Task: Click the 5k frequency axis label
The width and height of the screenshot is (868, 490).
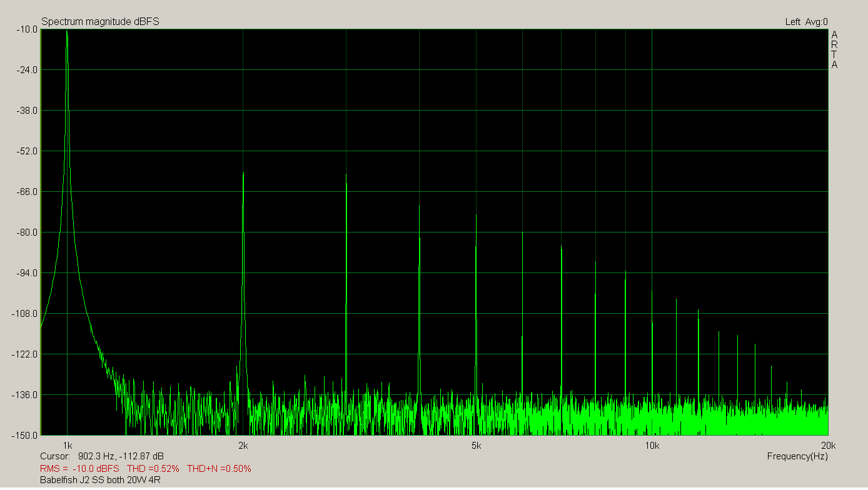Action: pyautogui.click(x=476, y=446)
